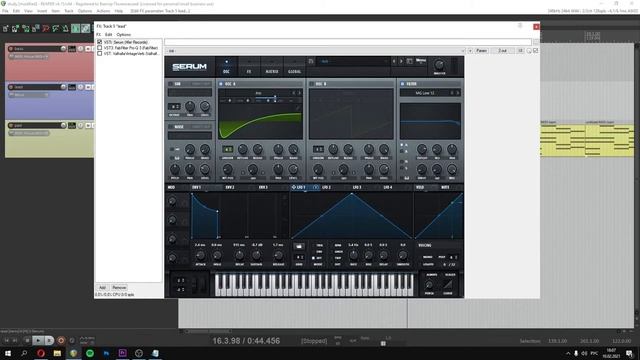Go to previous OSC A wavetable

pos(293,93)
